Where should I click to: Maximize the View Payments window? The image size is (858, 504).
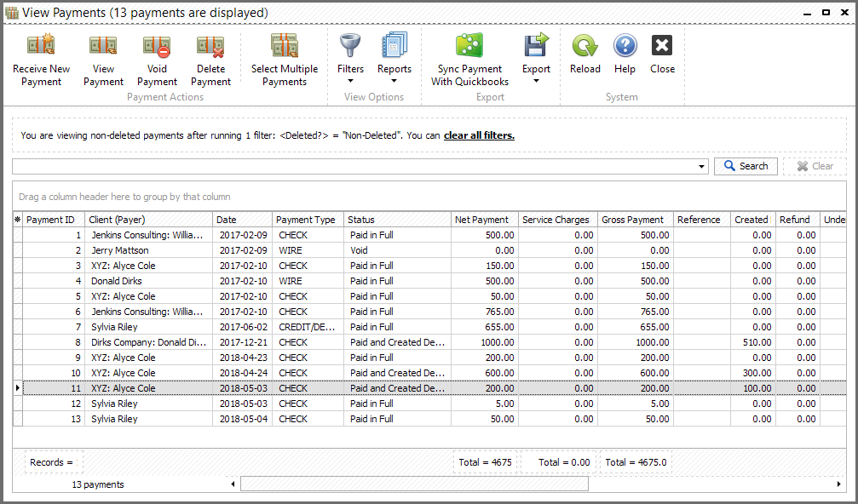[826, 13]
